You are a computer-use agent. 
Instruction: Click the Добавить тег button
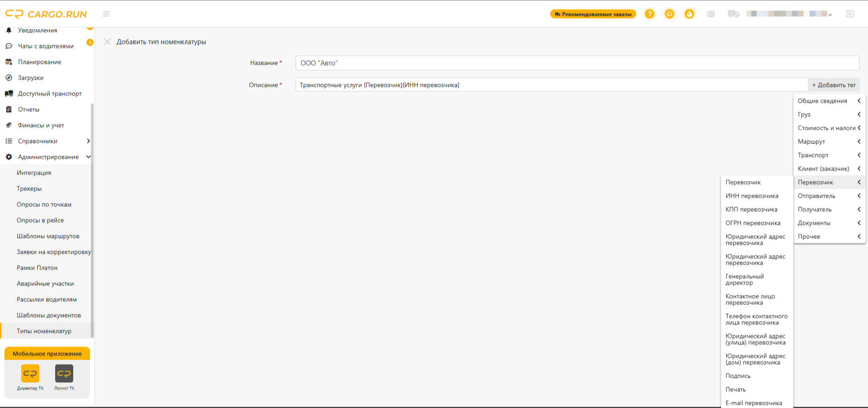pyautogui.click(x=834, y=85)
